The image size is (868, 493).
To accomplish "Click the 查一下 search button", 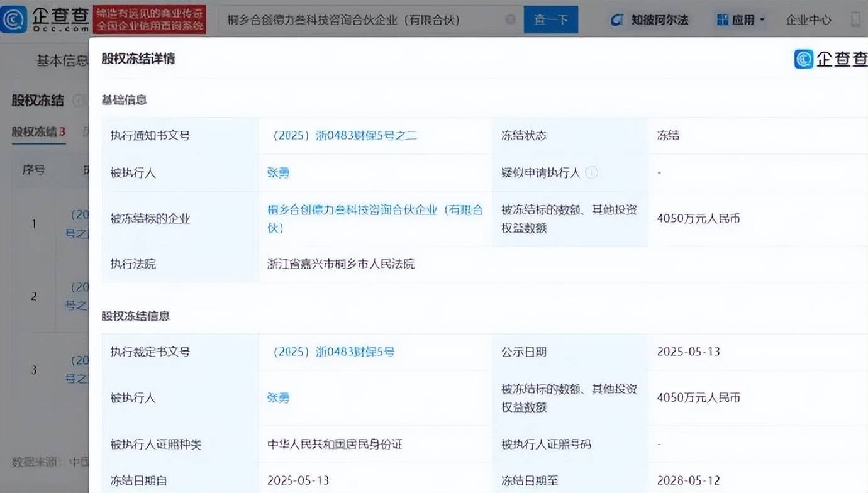I will pos(550,19).
